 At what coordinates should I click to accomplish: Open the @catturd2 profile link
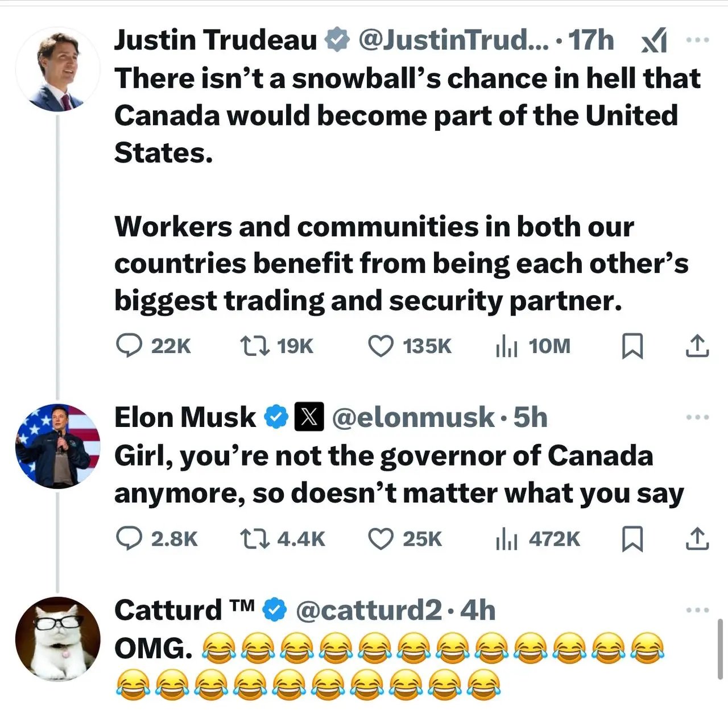click(x=369, y=610)
